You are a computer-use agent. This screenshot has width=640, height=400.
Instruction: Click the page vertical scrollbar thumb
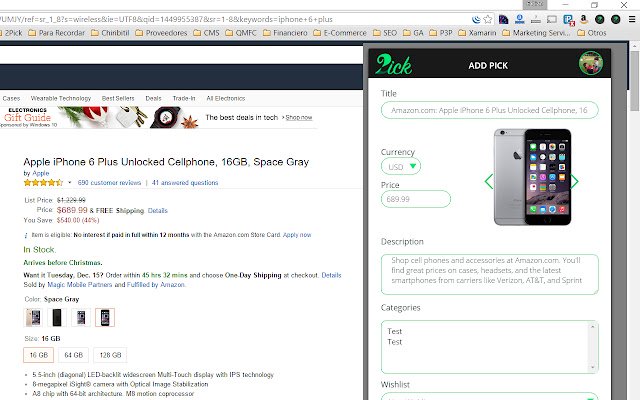635,81
